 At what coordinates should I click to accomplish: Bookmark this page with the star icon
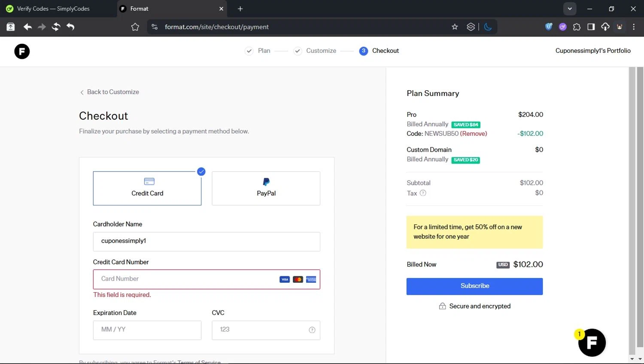455,27
